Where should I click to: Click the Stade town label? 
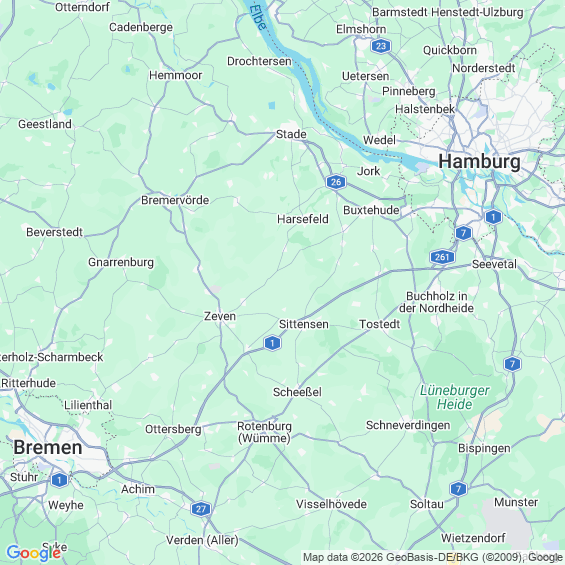[291, 134]
